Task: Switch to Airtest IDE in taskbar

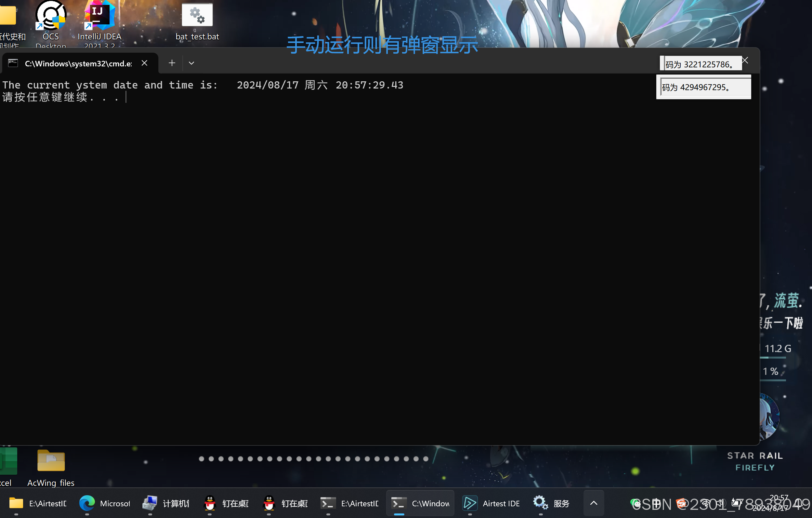Action: 490,503
